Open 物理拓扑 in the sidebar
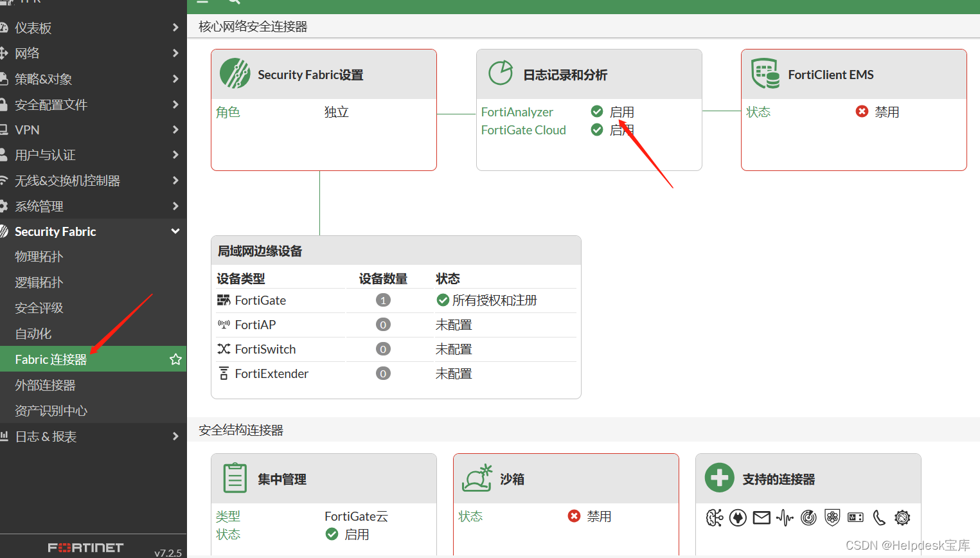This screenshot has width=980, height=558. click(x=39, y=256)
